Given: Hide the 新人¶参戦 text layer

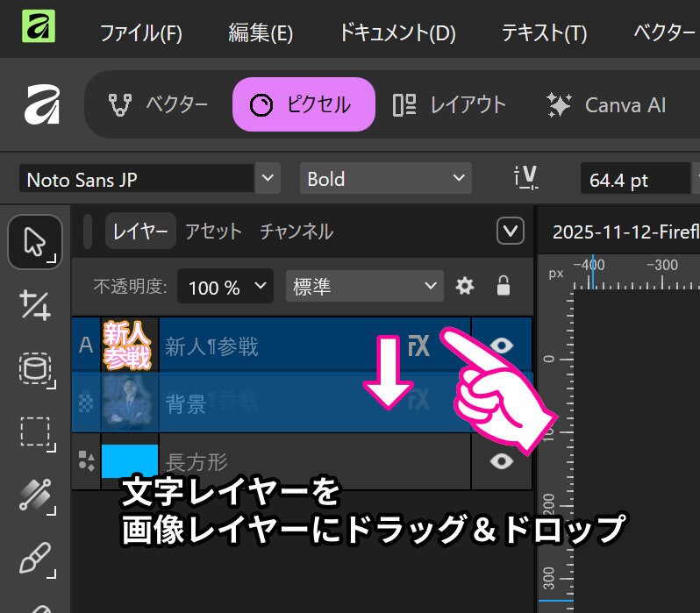Looking at the screenshot, I should point(502,346).
